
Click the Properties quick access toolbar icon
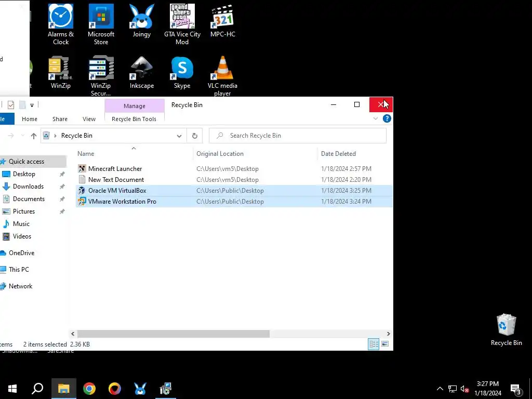tap(11, 105)
